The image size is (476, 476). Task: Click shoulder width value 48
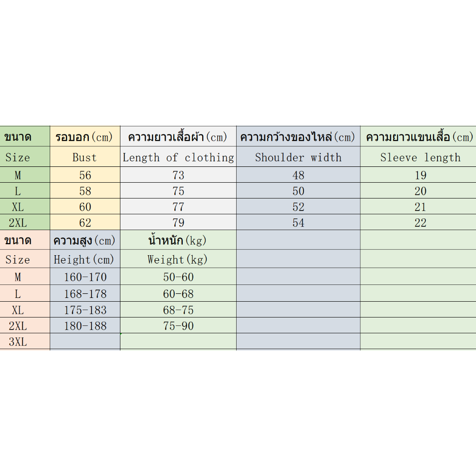click(298, 175)
